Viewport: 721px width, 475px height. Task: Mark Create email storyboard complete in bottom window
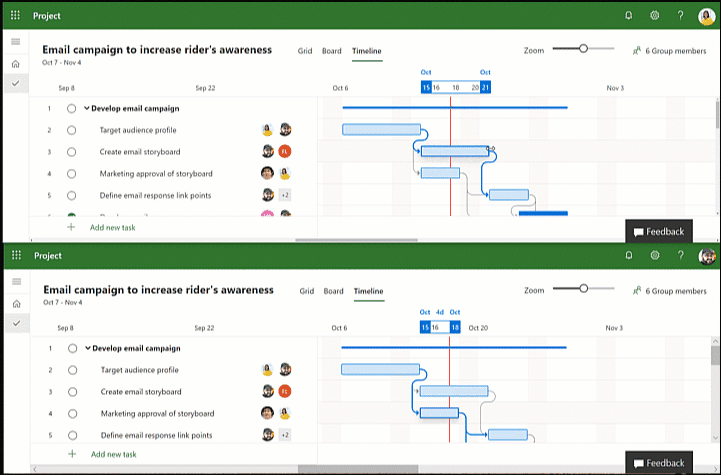72,392
